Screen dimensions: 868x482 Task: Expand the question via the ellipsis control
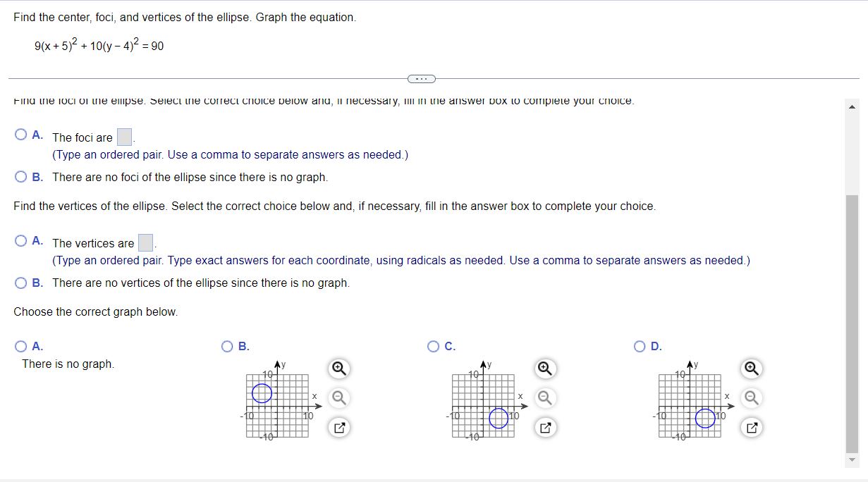pos(421,78)
